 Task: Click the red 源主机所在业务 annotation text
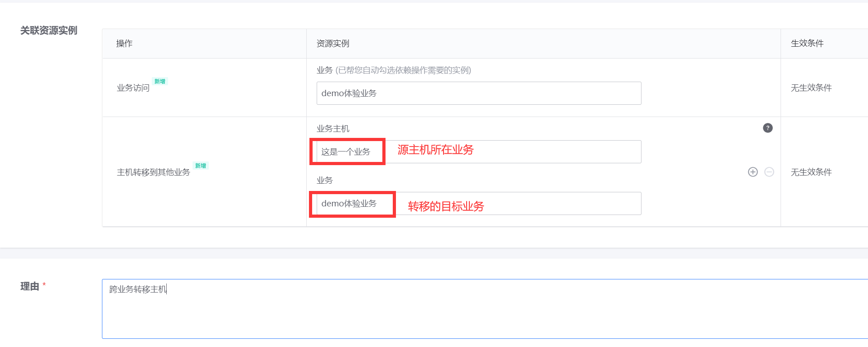coord(435,150)
